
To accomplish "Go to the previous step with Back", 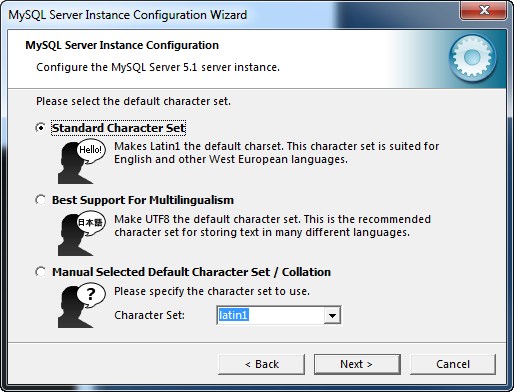I will (261, 364).
